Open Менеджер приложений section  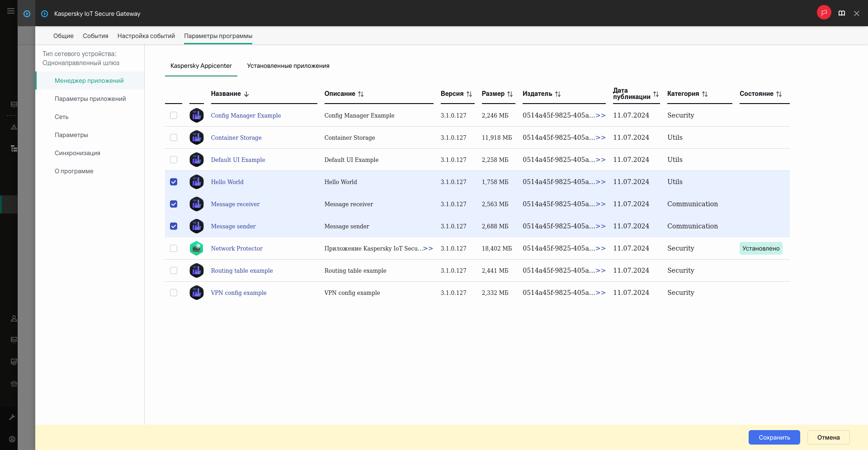pyautogui.click(x=89, y=81)
